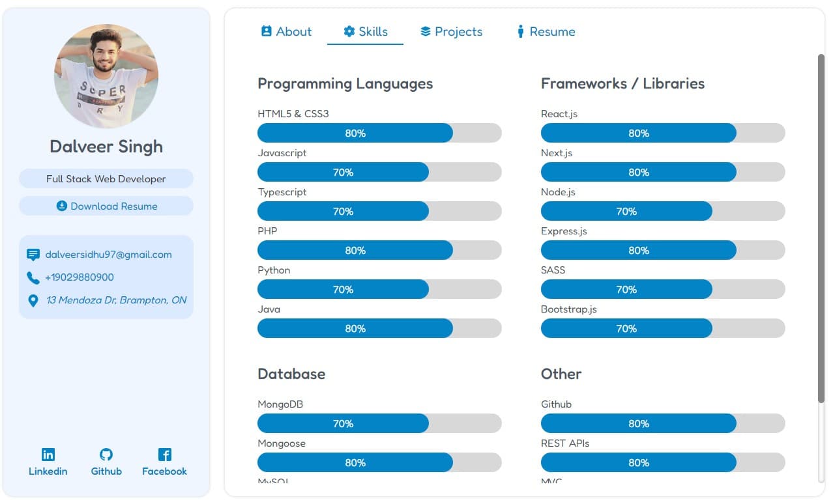833x504 pixels.
Task: Click the LinkedIn icon in sidebar
Action: (48, 455)
